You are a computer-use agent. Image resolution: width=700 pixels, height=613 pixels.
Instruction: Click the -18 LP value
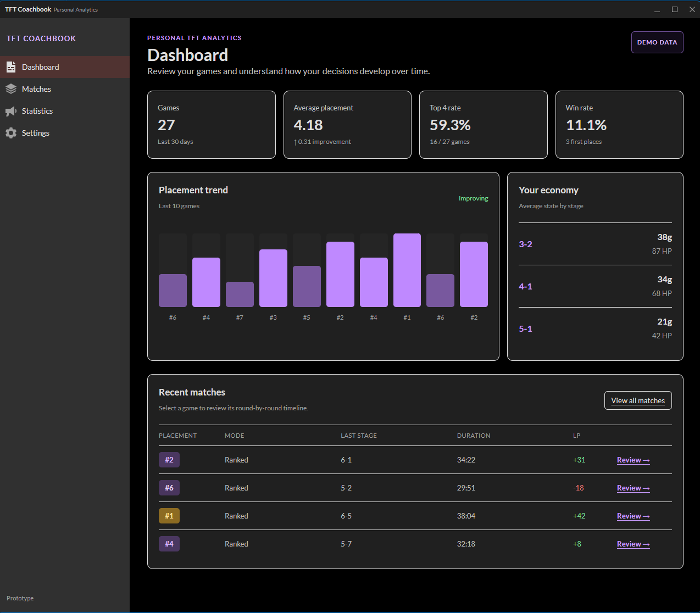579,488
